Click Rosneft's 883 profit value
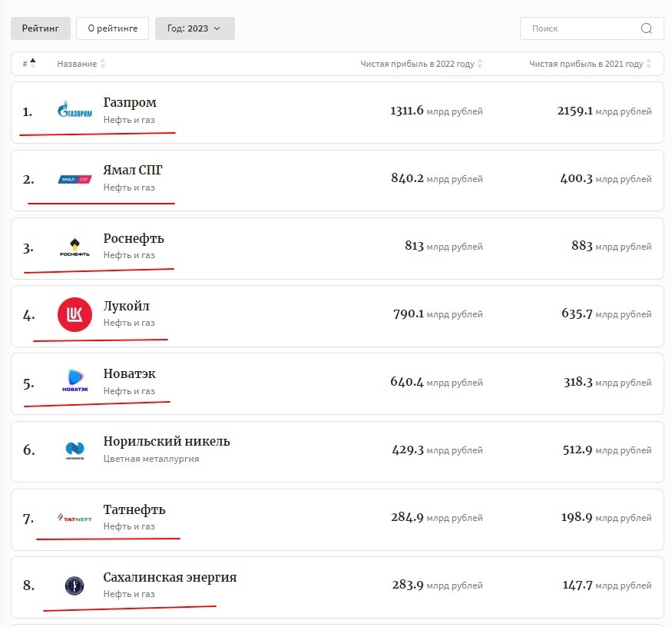Screen dimensions: 672x627 tap(581, 246)
